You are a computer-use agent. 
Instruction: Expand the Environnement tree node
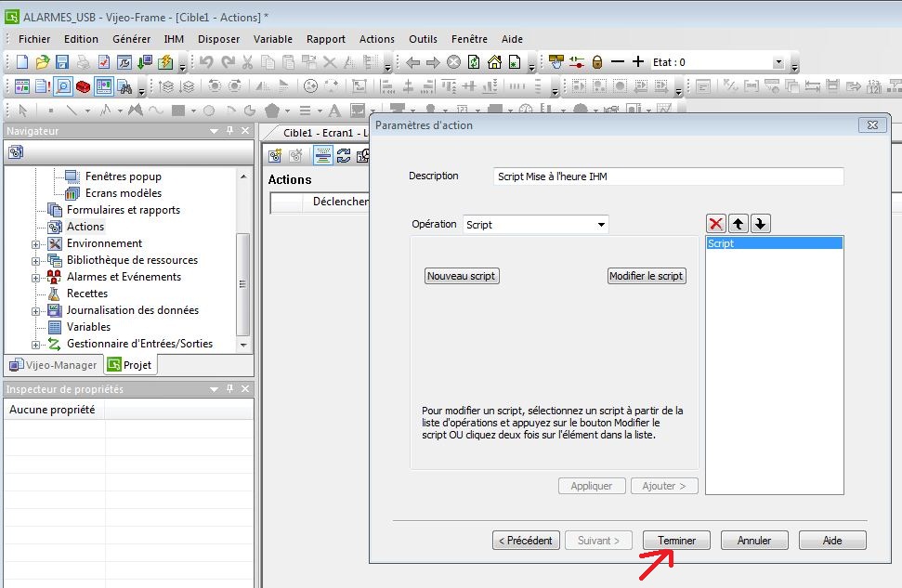[x=36, y=243]
